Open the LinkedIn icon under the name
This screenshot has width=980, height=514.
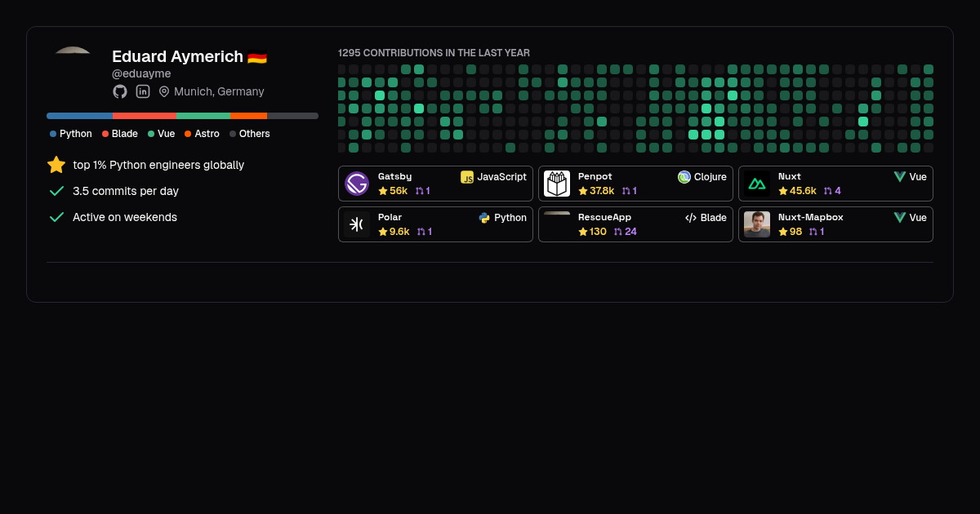coord(143,91)
